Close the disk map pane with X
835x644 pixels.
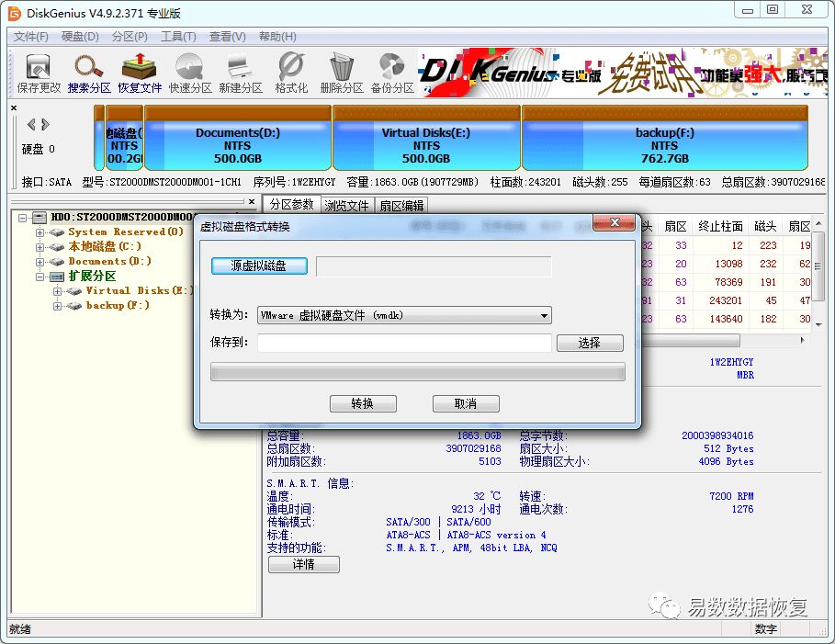[14, 108]
